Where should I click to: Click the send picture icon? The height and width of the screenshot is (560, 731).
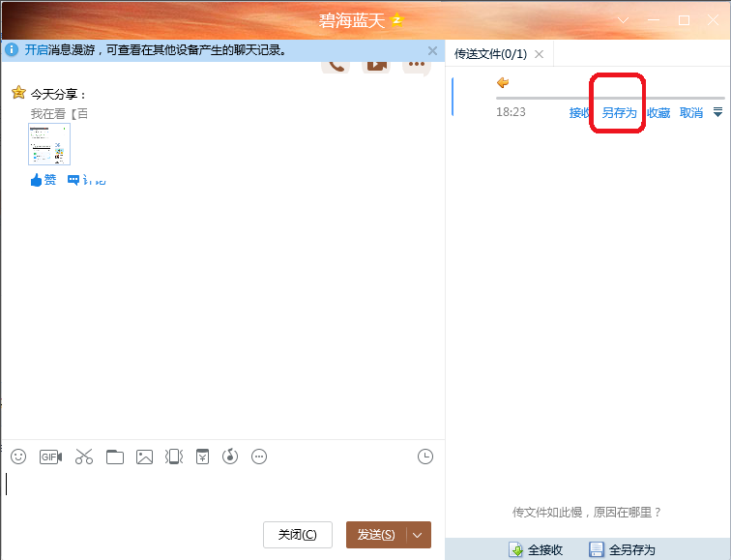(x=145, y=457)
